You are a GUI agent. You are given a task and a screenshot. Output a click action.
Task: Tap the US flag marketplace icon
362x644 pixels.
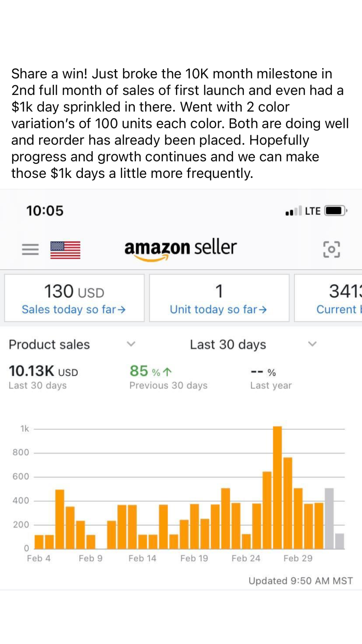[x=65, y=250]
